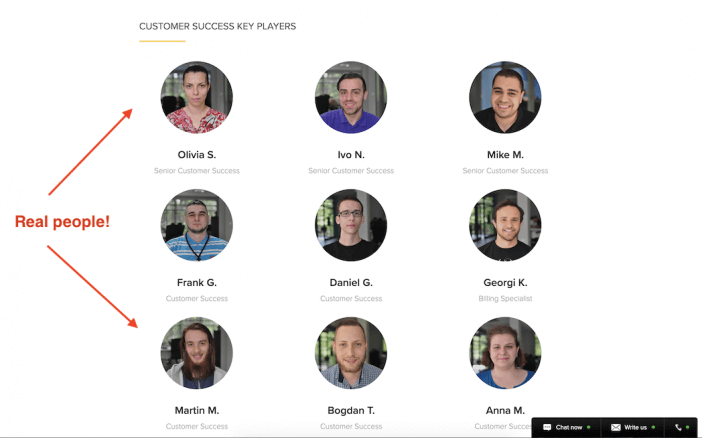This screenshot has width=702, height=438.
Task: Select Olivia S. profile photo
Action: pyautogui.click(x=197, y=97)
